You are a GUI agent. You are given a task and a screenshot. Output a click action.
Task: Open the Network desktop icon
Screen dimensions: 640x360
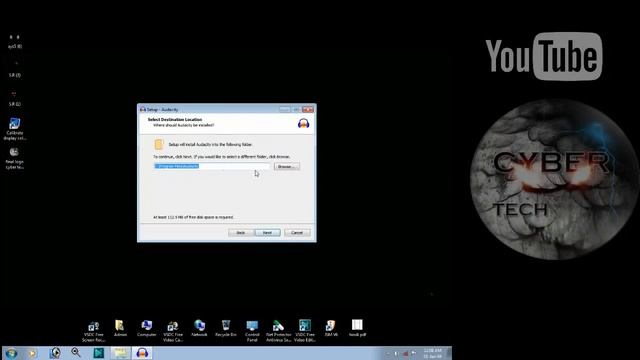pyautogui.click(x=199, y=328)
